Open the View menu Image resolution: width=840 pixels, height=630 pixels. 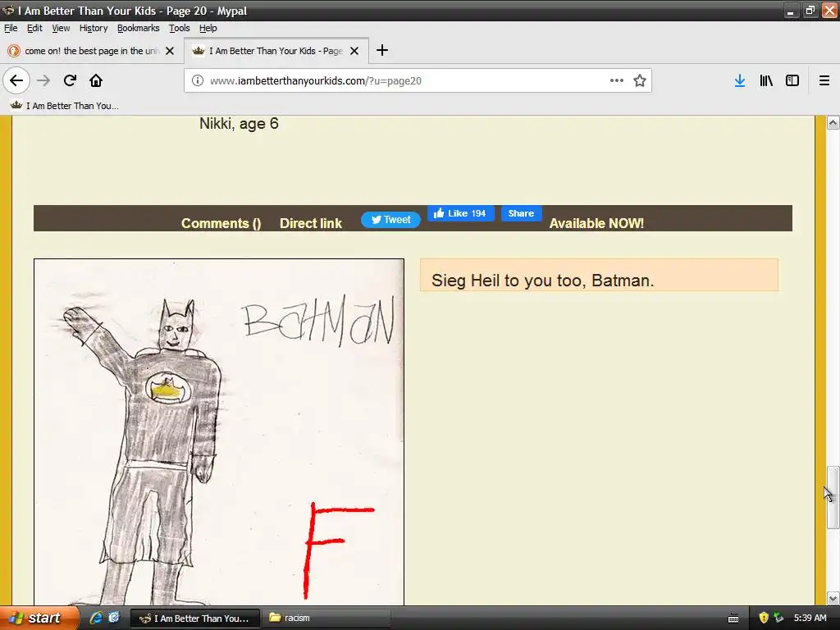pos(61,28)
